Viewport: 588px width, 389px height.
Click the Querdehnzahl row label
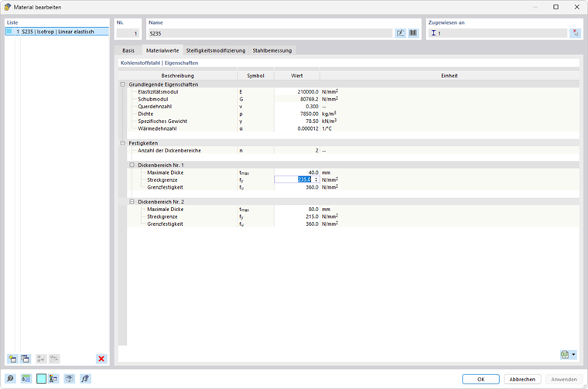coord(155,107)
